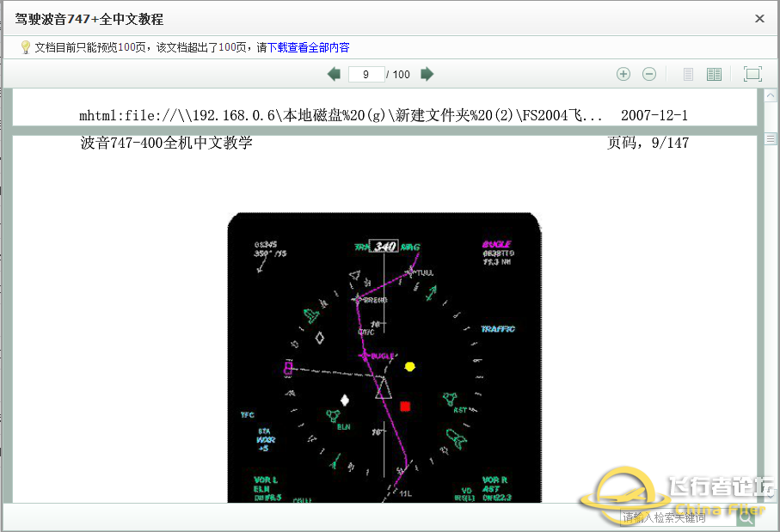Click the lightbulb tip icon
780x532 pixels.
(26, 48)
